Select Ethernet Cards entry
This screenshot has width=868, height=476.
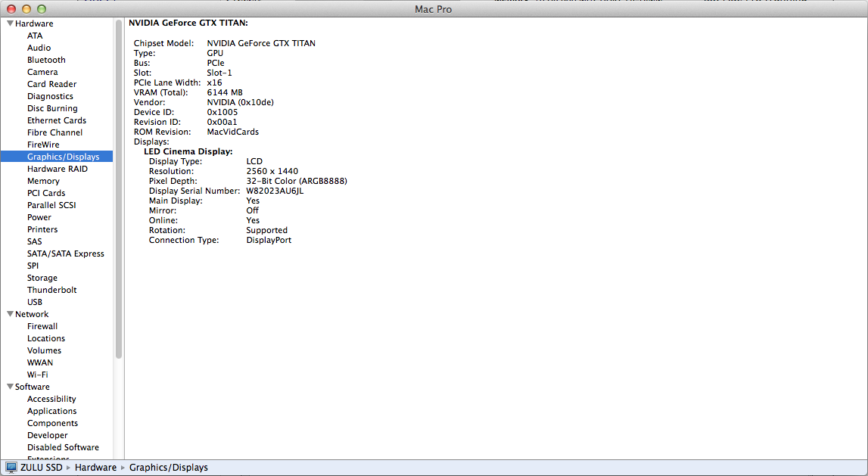pyautogui.click(x=57, y=120)
